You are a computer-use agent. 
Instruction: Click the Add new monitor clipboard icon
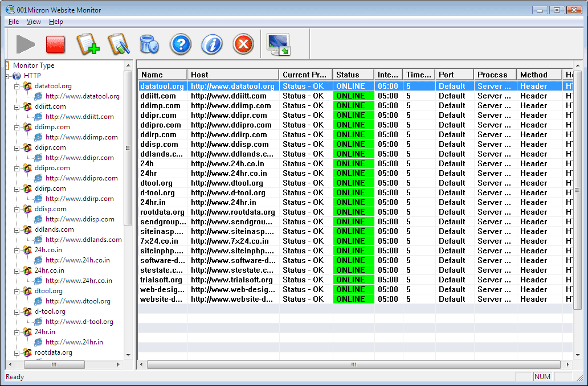click(88, 44)
